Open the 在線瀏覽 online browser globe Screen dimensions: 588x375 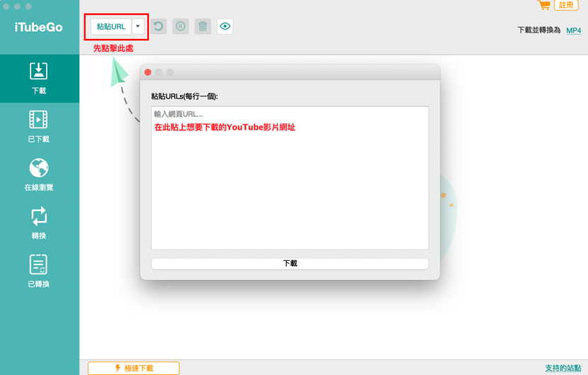point(39,174)
